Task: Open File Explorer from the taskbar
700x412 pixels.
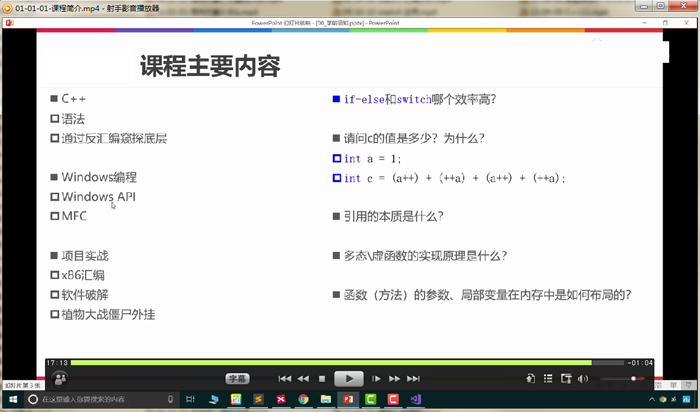Action: click(x=325, y=399)
